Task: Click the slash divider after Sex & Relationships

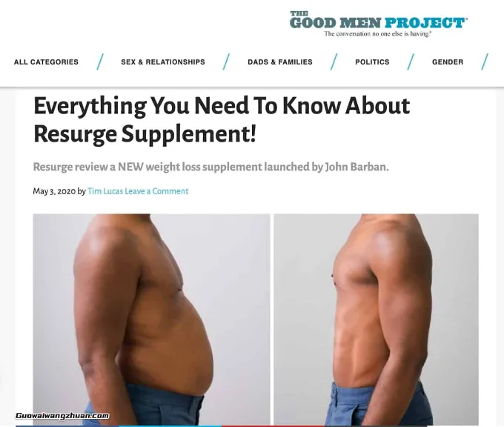Action: pos(226,62)
